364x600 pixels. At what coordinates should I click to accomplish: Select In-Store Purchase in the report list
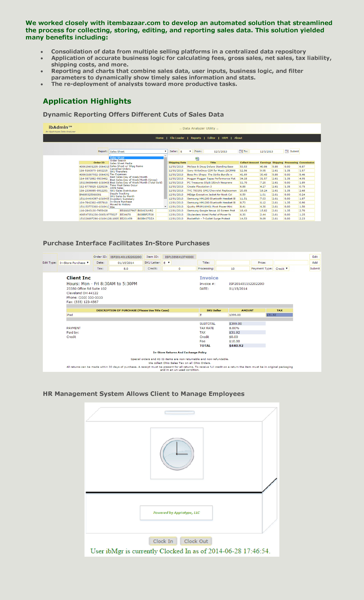136,202
